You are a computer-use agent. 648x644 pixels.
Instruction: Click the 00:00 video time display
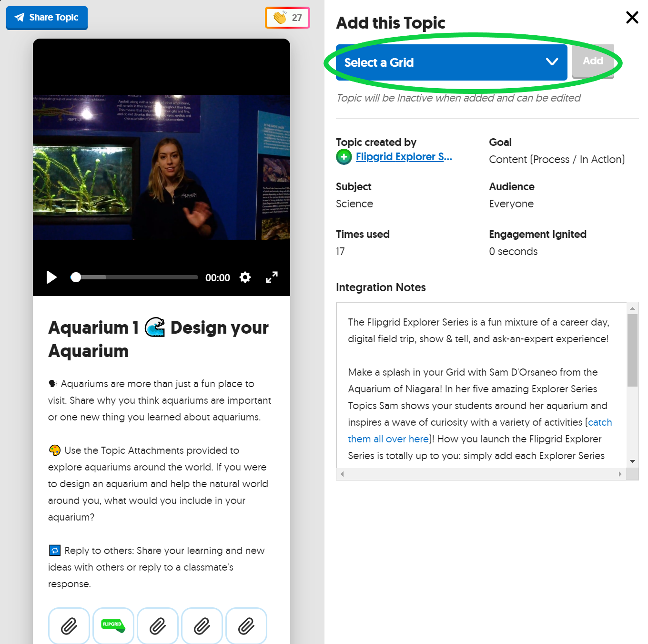pos(218,277)
